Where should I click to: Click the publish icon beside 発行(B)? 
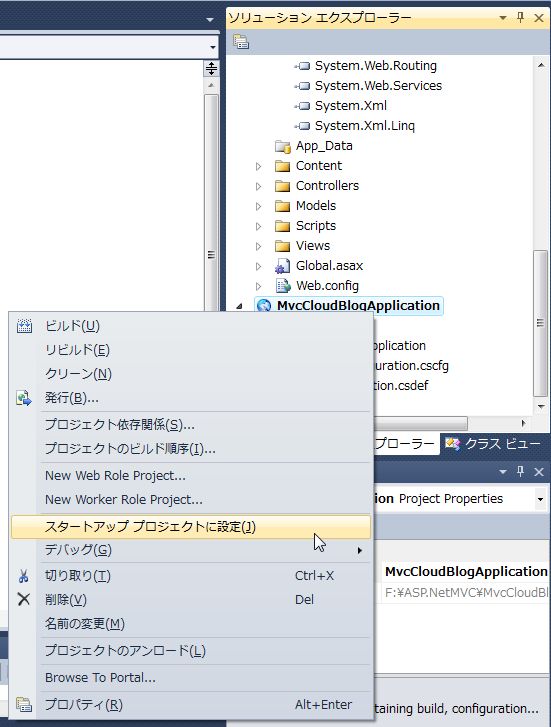tap(24, 398)
